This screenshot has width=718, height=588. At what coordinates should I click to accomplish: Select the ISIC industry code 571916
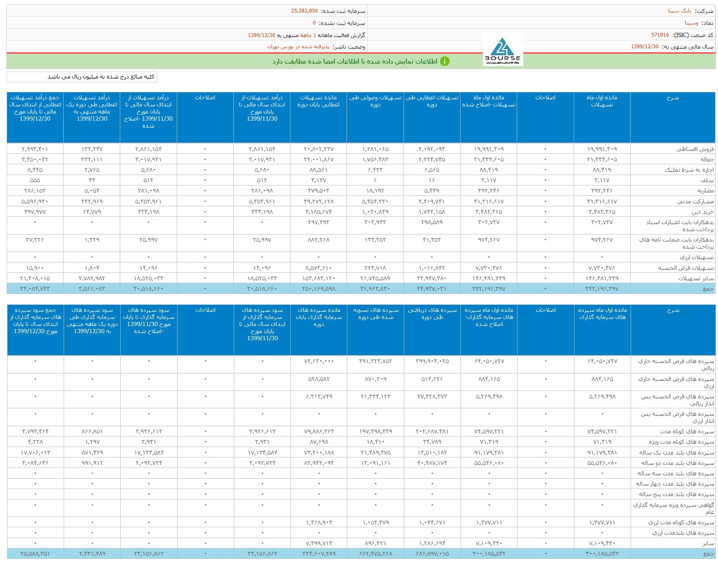point(660,35)
